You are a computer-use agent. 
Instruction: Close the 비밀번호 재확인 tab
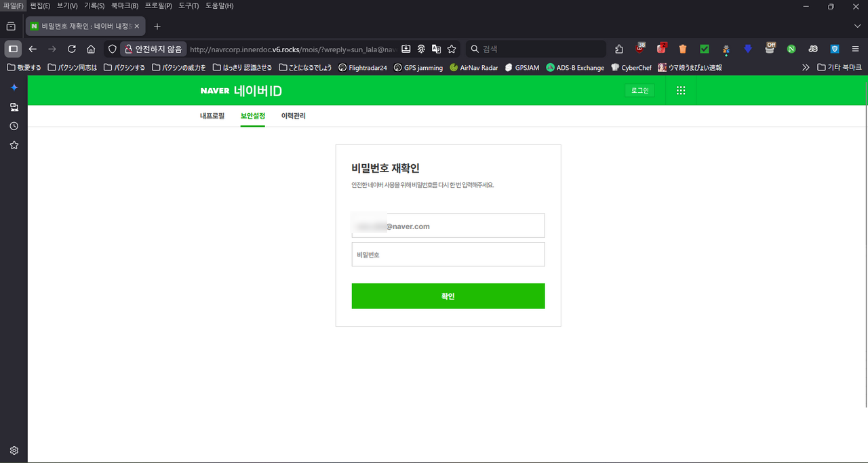(136, 26)
